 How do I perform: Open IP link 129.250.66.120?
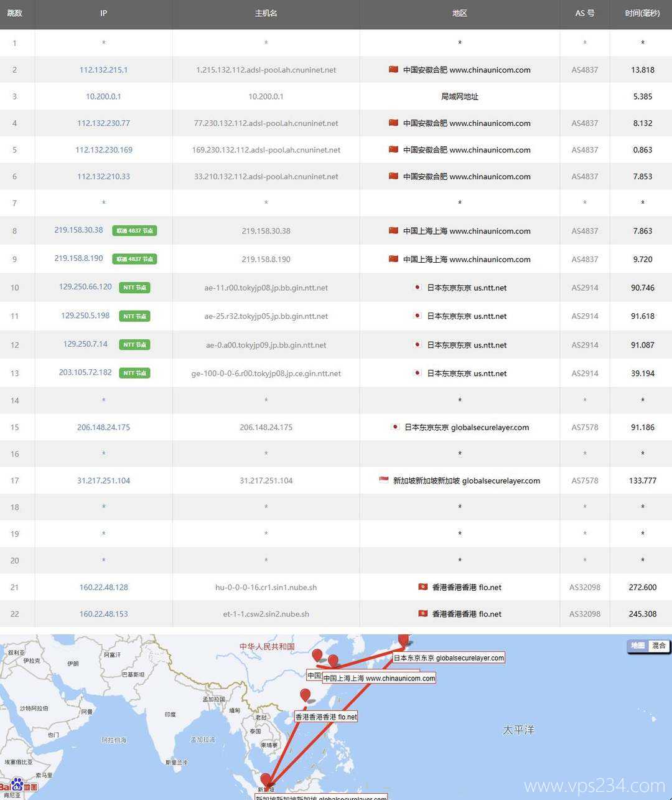click(85, 287)
